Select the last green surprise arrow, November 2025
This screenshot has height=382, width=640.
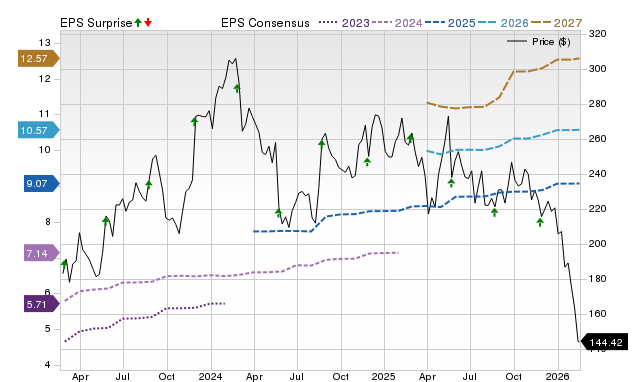[540, 222]
